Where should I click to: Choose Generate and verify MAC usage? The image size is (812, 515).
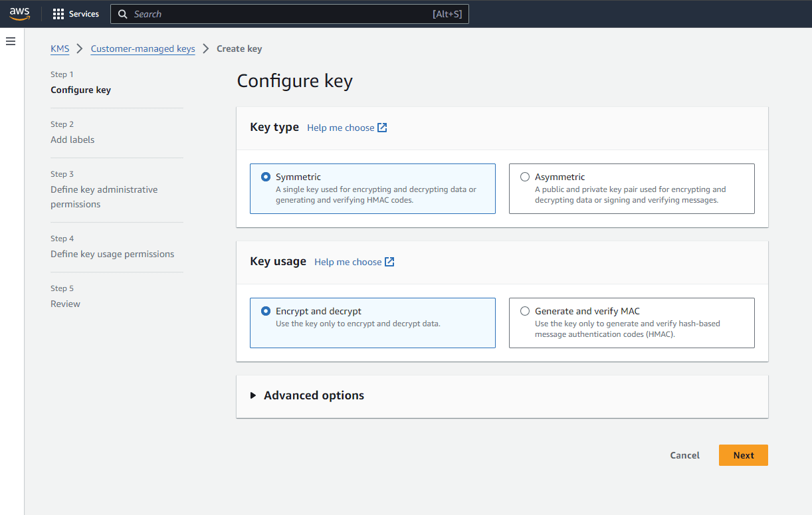point(525,311)
